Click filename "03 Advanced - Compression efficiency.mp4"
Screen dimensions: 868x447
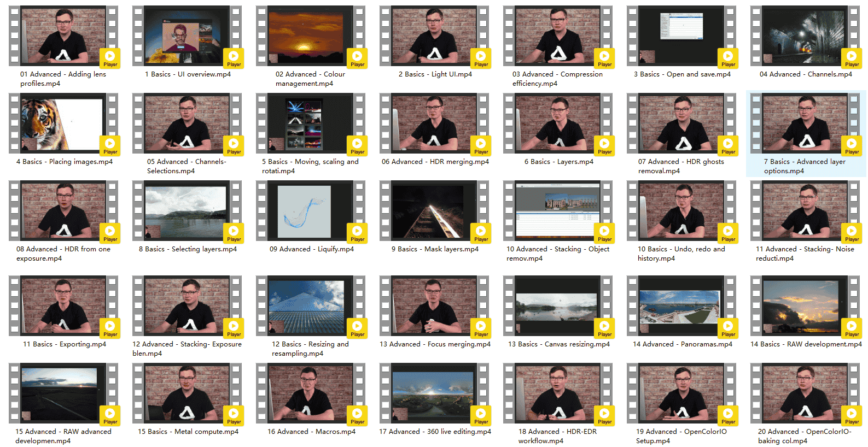(x=557, y=79)
